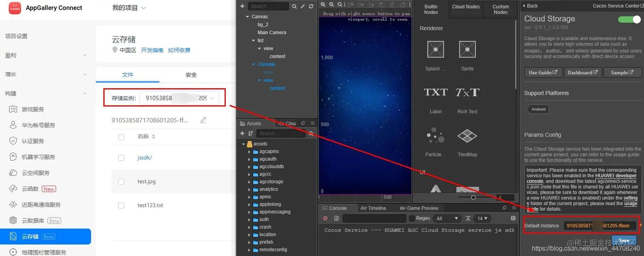This screenshot has height=256, width=644.
Task: Click the asset sort order icon
Action: point(250,133)
